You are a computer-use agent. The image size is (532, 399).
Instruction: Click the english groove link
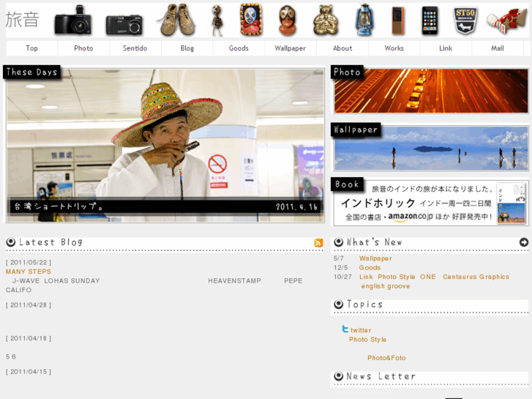[386, 286]
